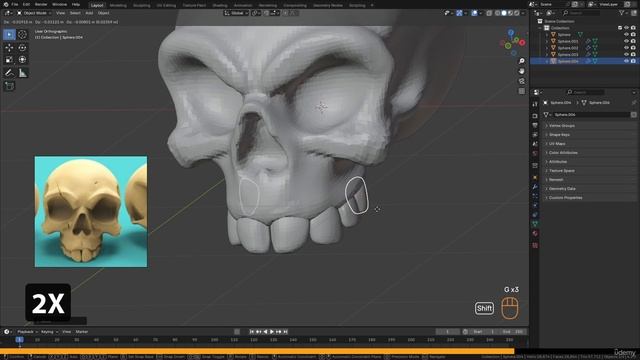Viewport: 640px width, 360px height.
Task: Open the Object Mode dropdown
Action: pos(34,13)
